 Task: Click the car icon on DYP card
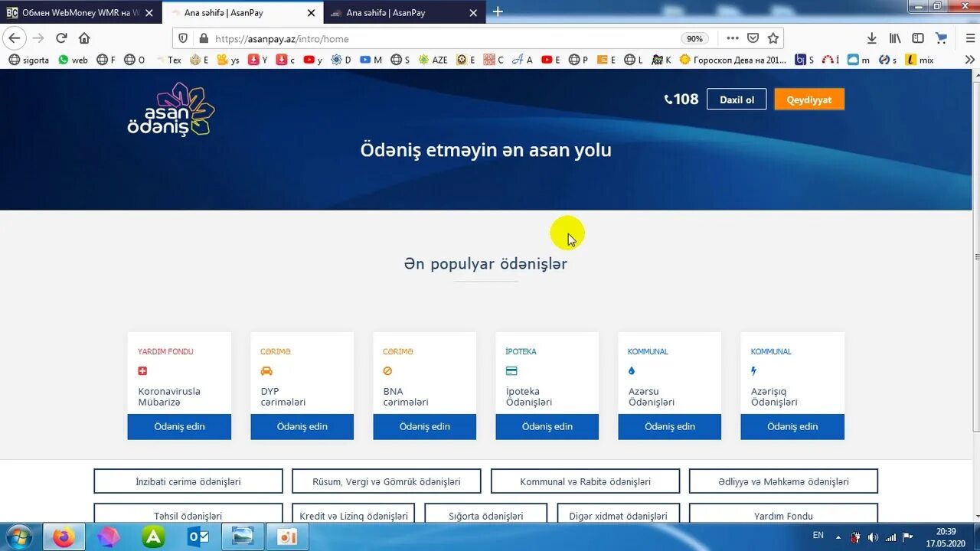(x=266, y=371)
